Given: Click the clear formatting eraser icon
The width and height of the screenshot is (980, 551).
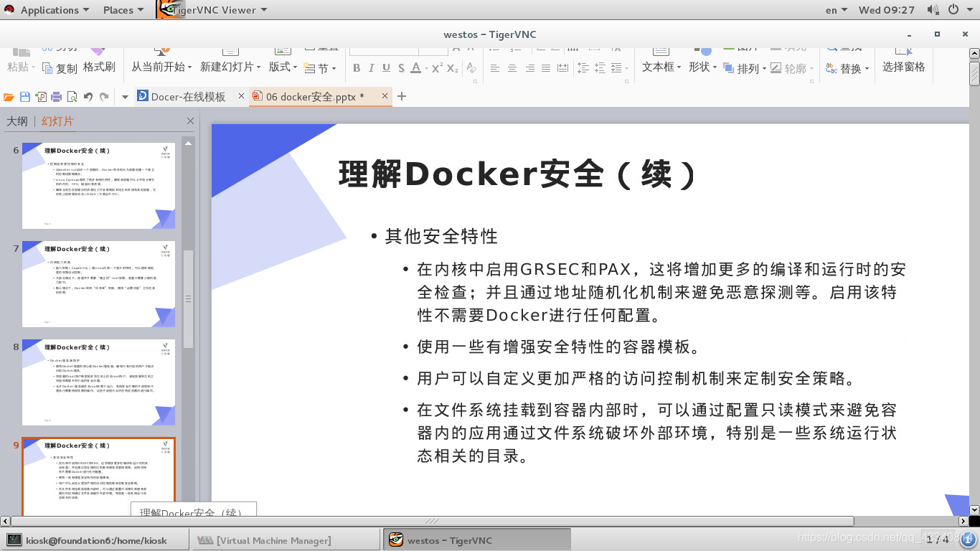Looking at the screenshot, I should pyautogui.click(x=471, y=68).
